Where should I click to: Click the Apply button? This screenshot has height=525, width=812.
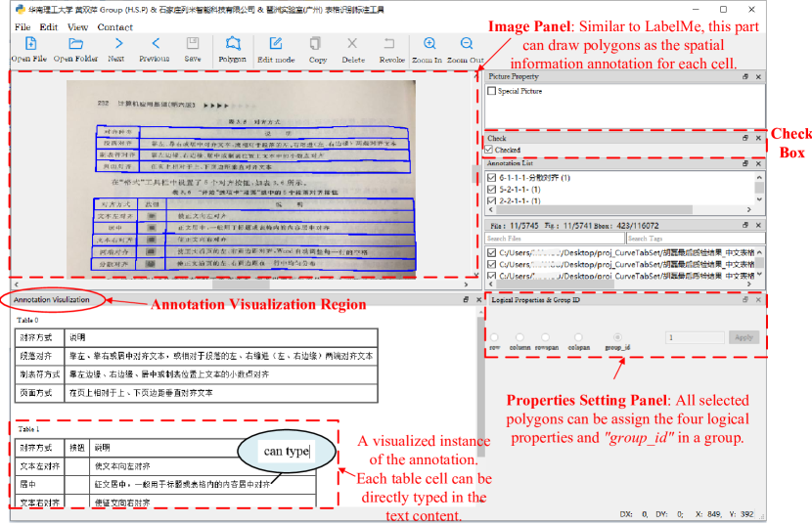click(744, 337)
